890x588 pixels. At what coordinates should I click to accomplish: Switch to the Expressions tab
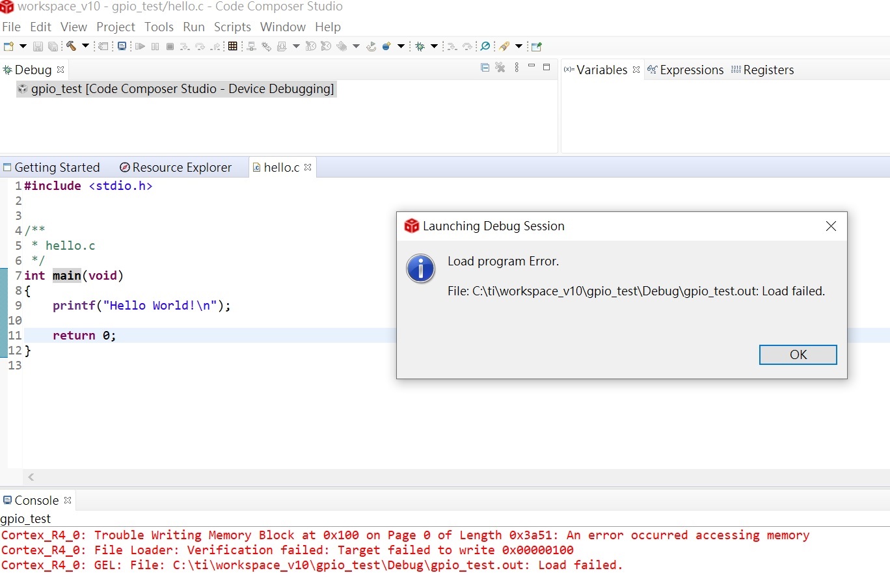click(x=686, y=70)
